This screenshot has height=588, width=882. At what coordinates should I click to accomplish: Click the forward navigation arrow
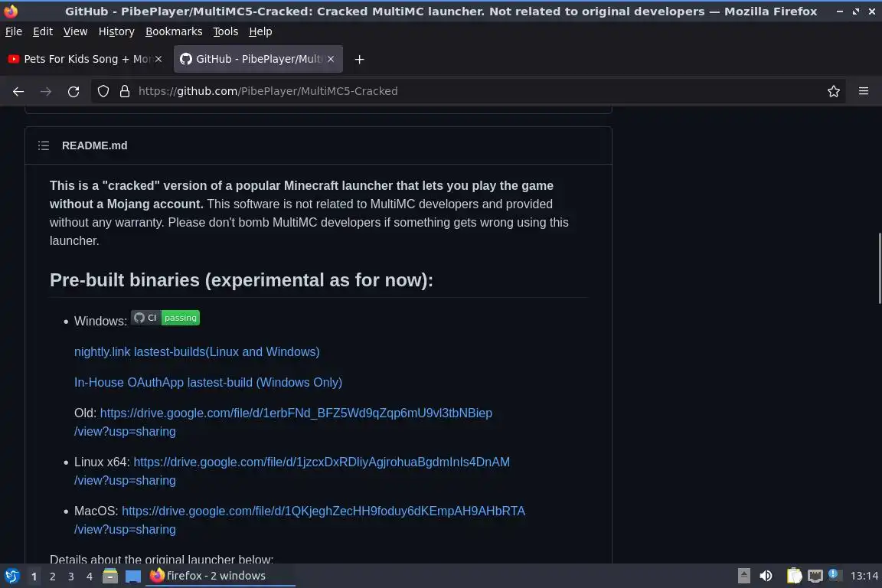click(46, 91)
